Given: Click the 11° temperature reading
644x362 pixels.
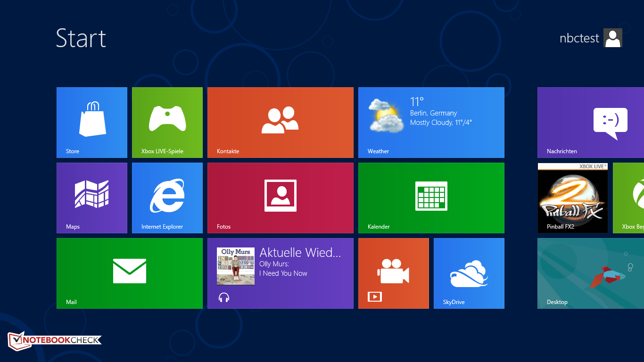Looking at the screenshot, I should click(x=417, y=102).
